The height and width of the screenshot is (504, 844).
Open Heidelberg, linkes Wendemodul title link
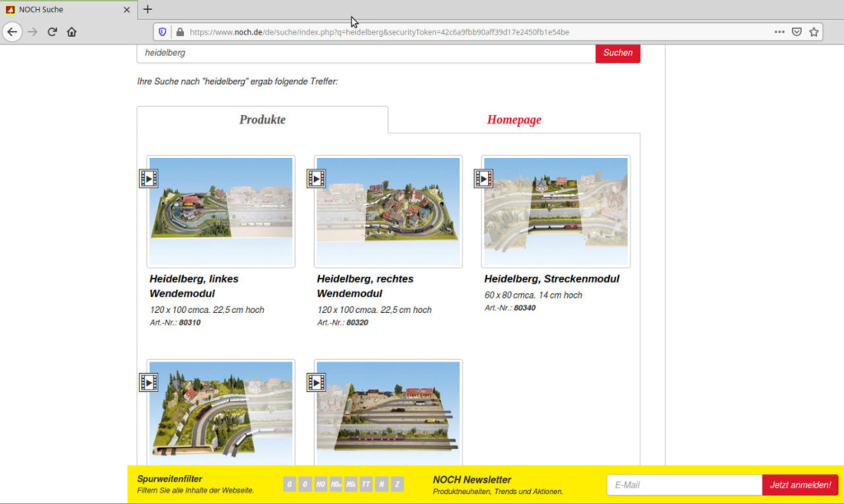pos(194,286)
